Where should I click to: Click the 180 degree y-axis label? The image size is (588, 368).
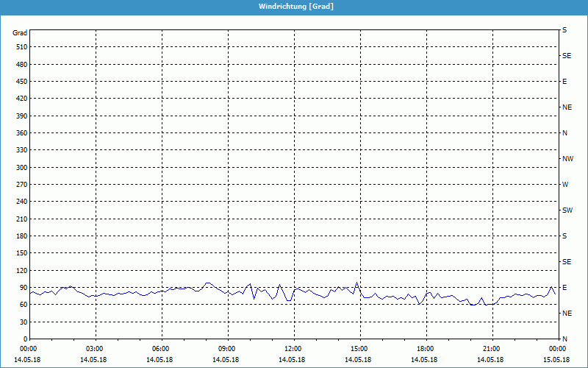[21, 236]
